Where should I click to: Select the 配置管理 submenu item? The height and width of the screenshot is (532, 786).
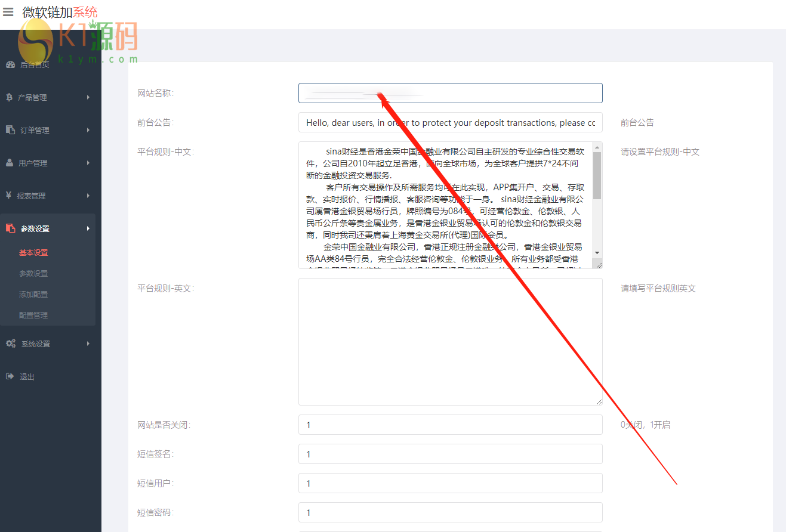click(x=33, y=316)
